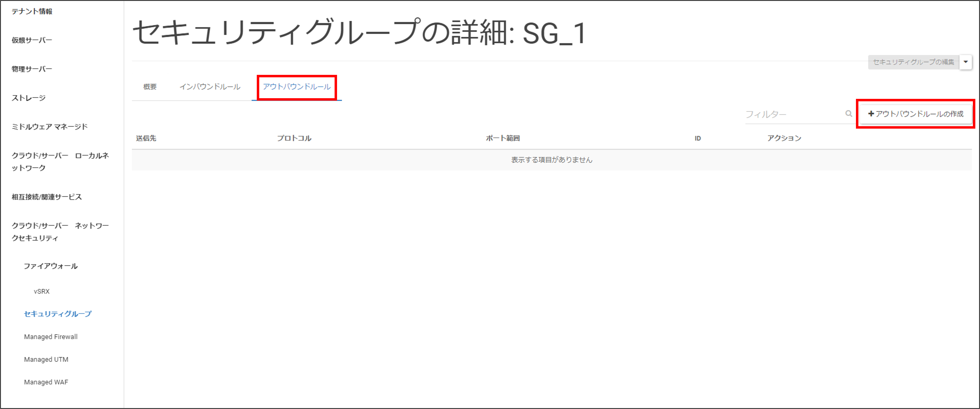Open ミドルウェア マネージド sidebar menu
The width and height of the screenshot is (980, 409).
[50, 127]
